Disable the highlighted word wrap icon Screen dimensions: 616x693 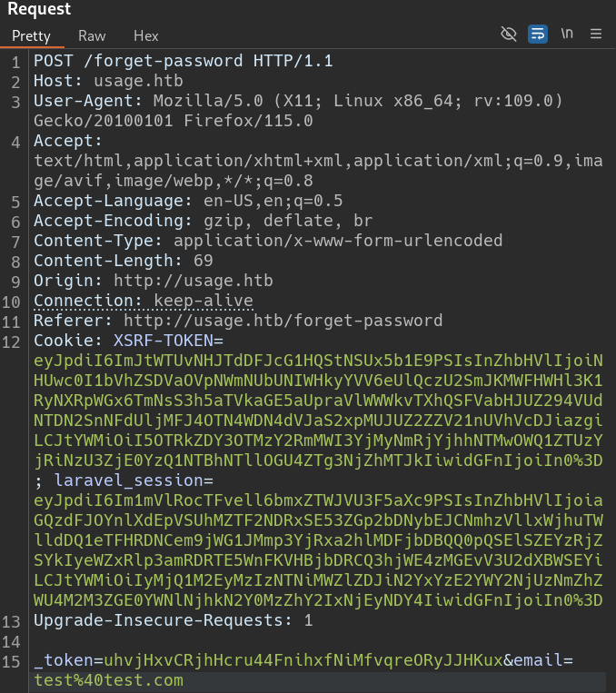[538, 35]
